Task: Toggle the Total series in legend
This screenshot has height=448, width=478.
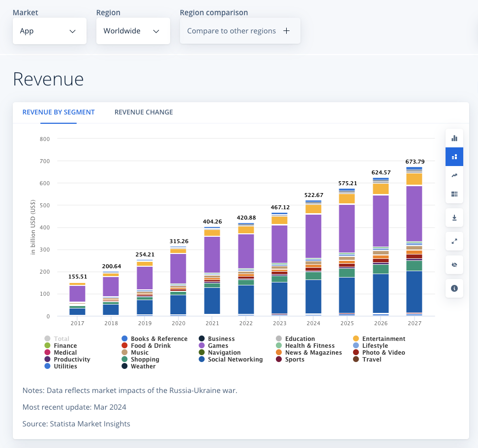Action: [61, 339]
